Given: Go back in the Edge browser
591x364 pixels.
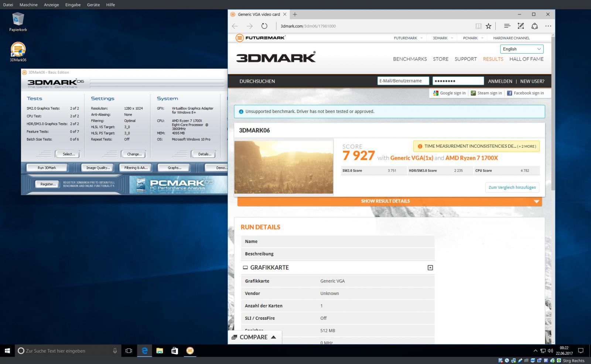Looking at the screenshot, I should click(235, 26).
